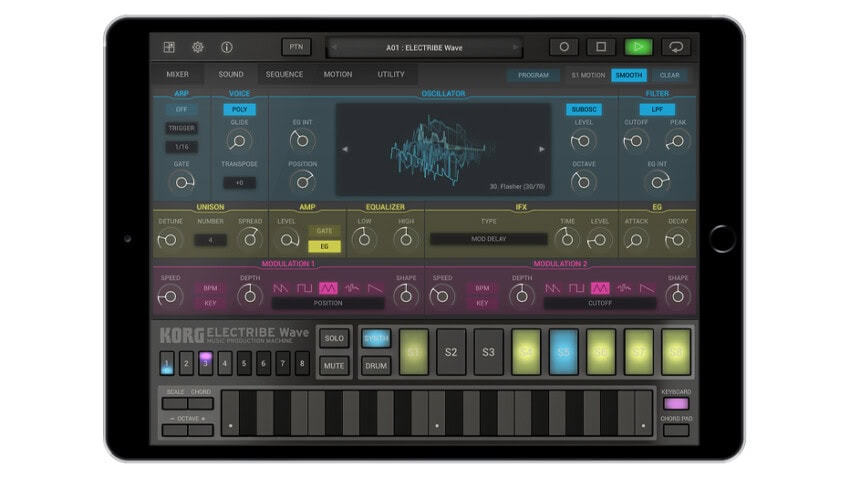Select AMP EG mode

point(324,247)
